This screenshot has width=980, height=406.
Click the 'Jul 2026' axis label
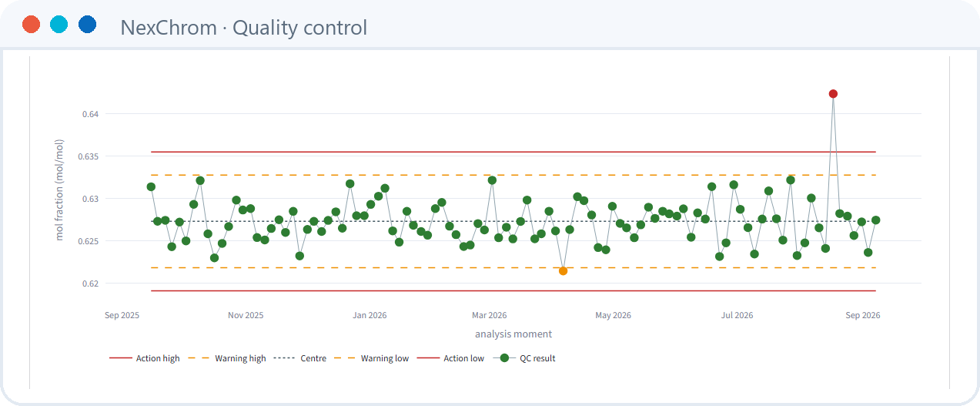tap(738, 315)
